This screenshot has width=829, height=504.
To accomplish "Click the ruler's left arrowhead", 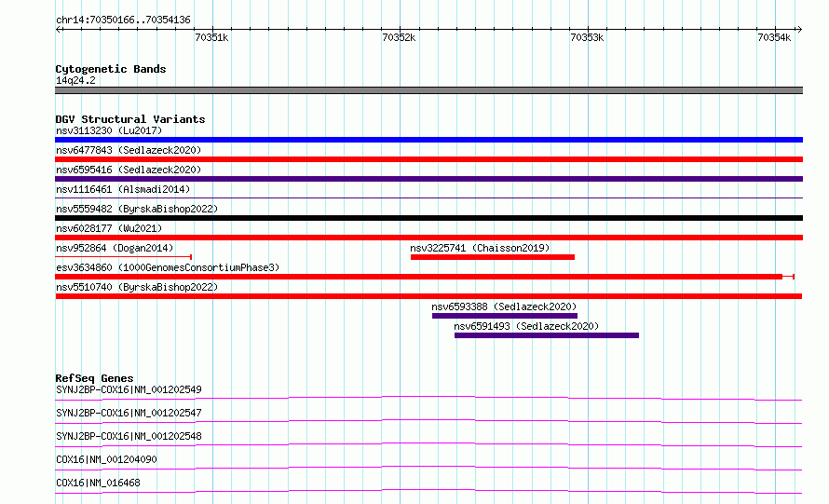I will pos(58,29).
